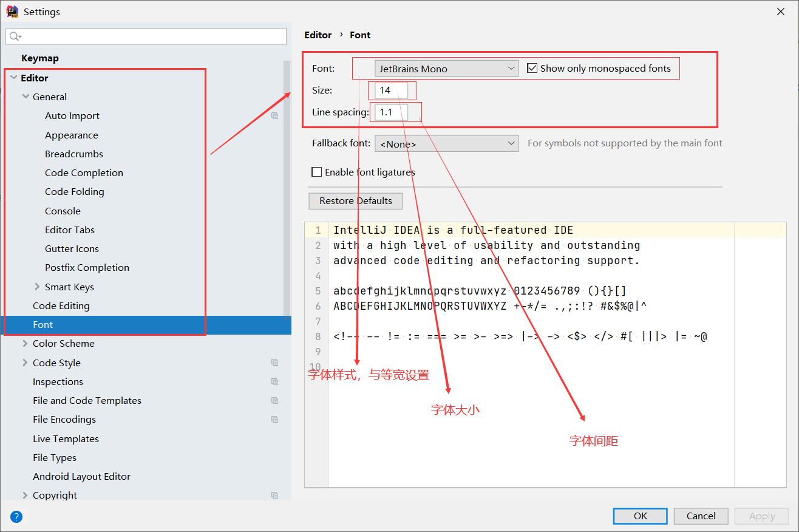Click the settings tree scrollbar
The height and width of the screenshot is (532, 799).
(287, 188)
